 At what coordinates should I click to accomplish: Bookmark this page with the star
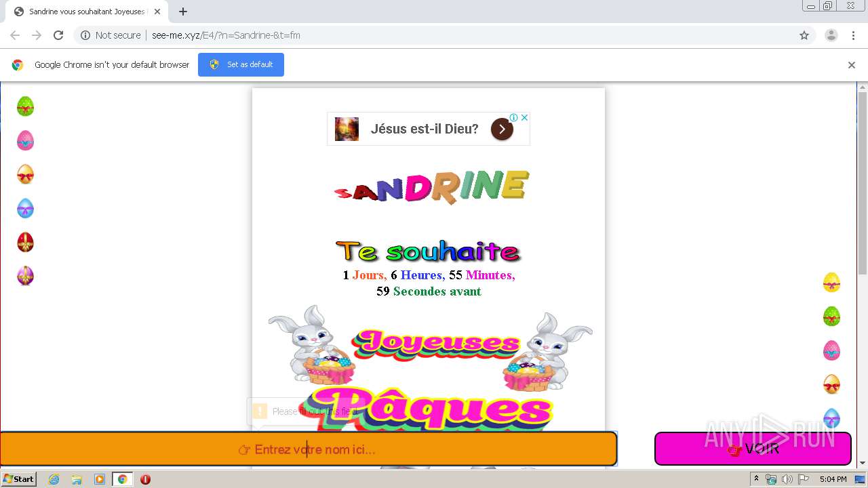pos(804,35)
